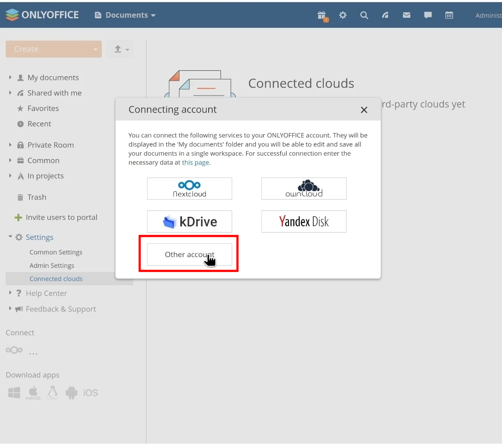This screenshot has height=448, width=502.
Task: Choose the Other account option
Action: click(189, 254)
